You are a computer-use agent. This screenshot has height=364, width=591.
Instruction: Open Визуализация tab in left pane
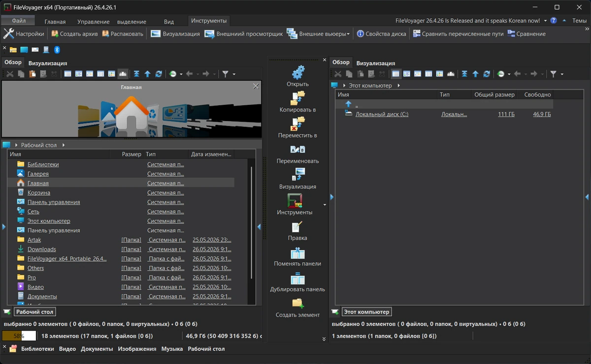coord(48,63)
